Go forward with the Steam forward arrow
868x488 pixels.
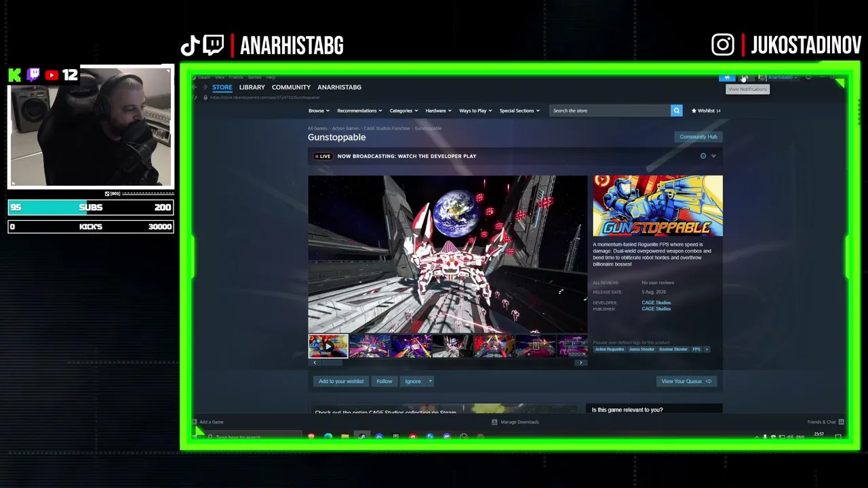tap(204, 87)
